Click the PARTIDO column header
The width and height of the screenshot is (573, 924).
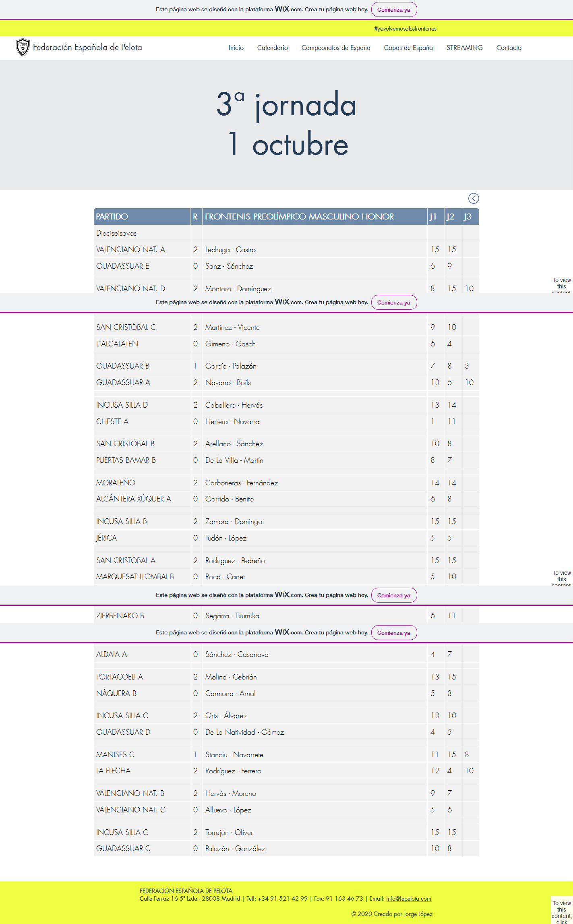click(x=112, y=217)
